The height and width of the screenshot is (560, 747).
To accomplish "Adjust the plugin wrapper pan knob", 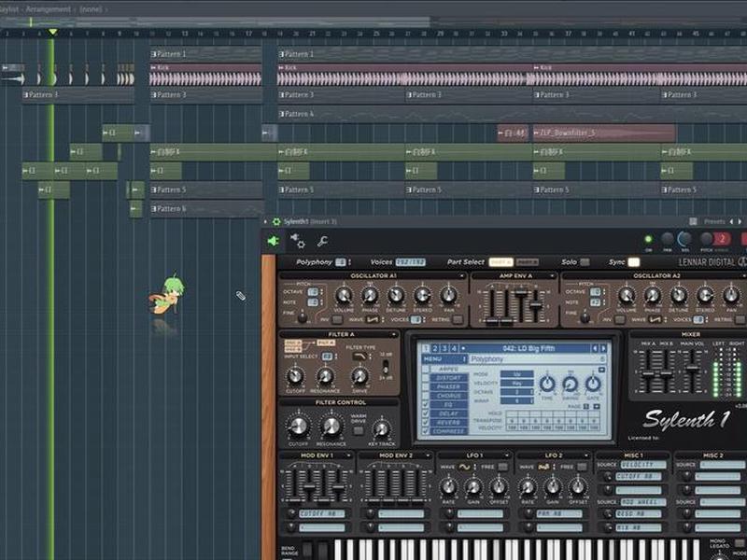I will pyautogui.click(x=668, y=239).
